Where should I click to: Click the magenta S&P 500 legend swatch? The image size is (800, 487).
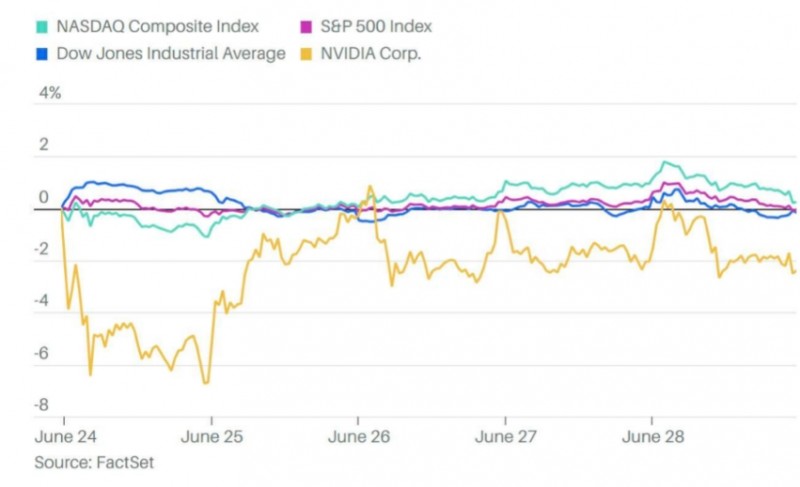308,27
